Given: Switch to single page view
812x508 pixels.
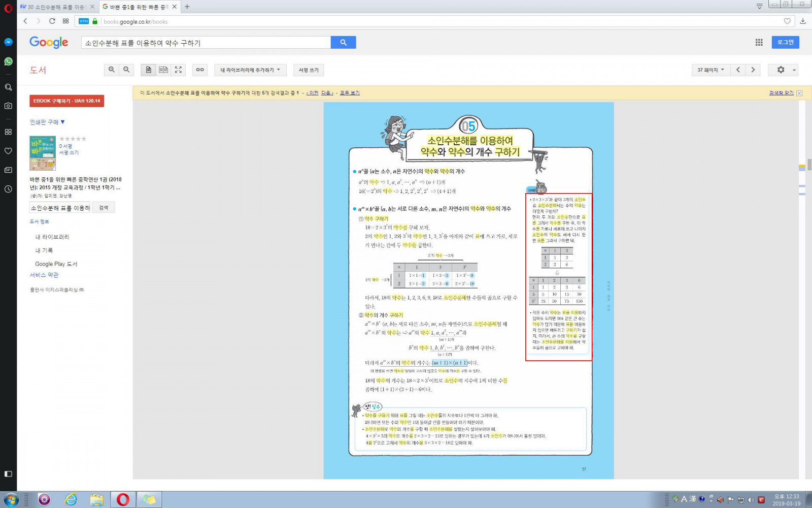Looking at the screenshot, I should click(x=148, y=70).
